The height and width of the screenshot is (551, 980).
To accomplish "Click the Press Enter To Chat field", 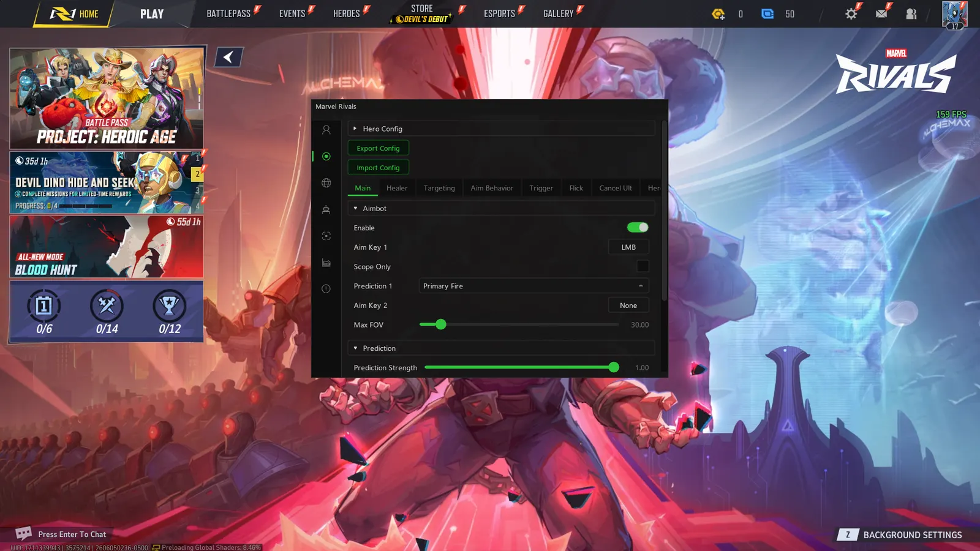I will pyautogui.click(x=72, y=534).
